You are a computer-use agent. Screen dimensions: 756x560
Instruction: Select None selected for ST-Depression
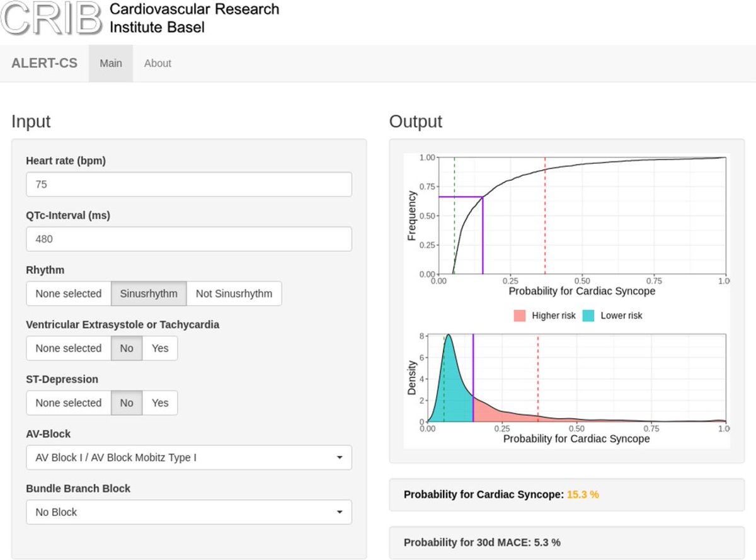point(69,403)
